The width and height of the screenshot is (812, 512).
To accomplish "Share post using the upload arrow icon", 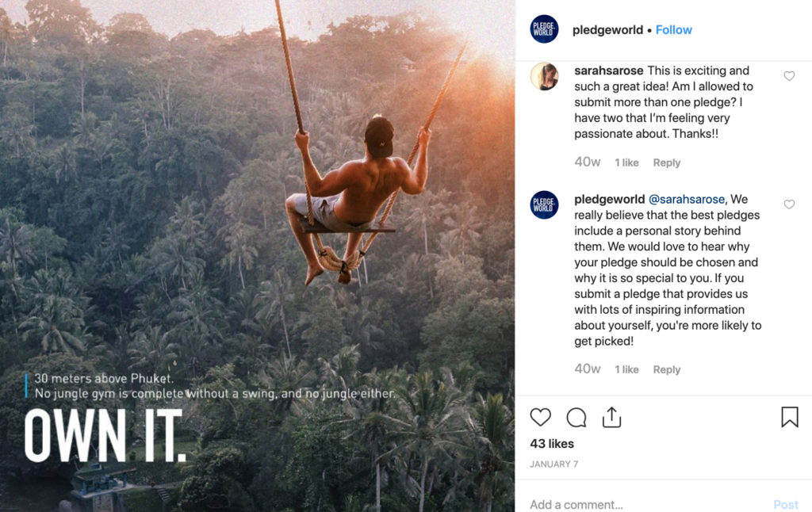I will click(x=611, y=417).
